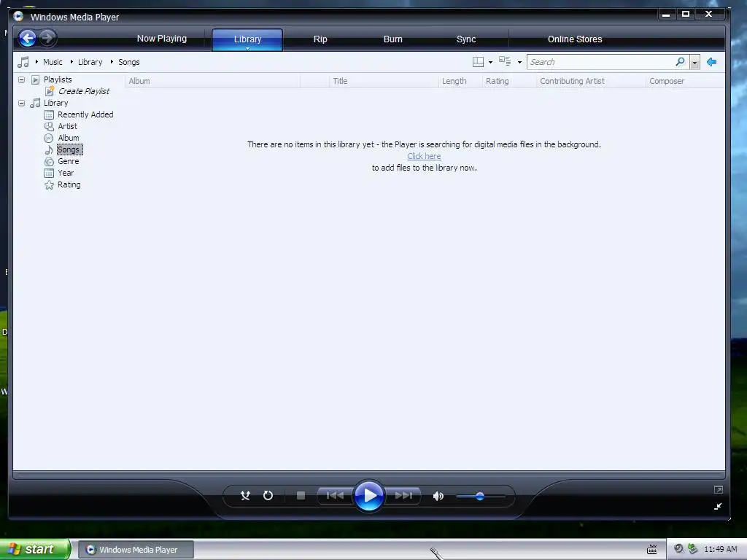Click the Next track button
This screenshot has height=560, width=747.
pyautogui.click(x=403, y=496)
